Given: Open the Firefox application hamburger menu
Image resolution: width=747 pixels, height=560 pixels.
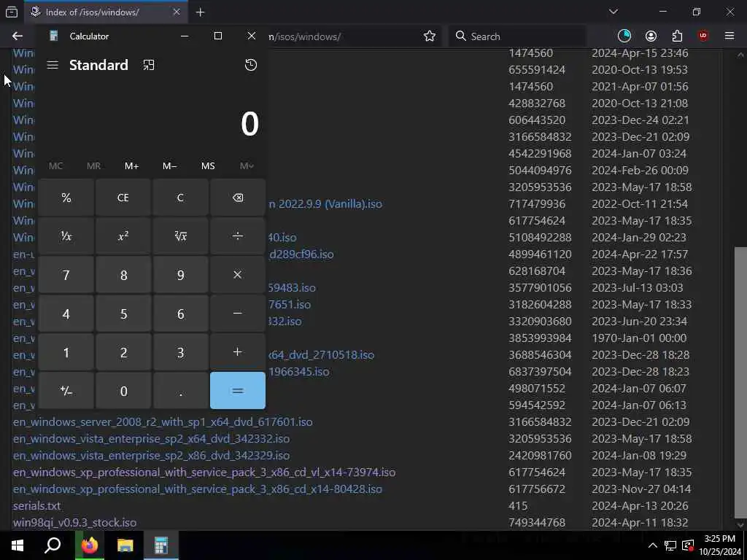Looking at the screenshot, I should click(x=729, y=36).
